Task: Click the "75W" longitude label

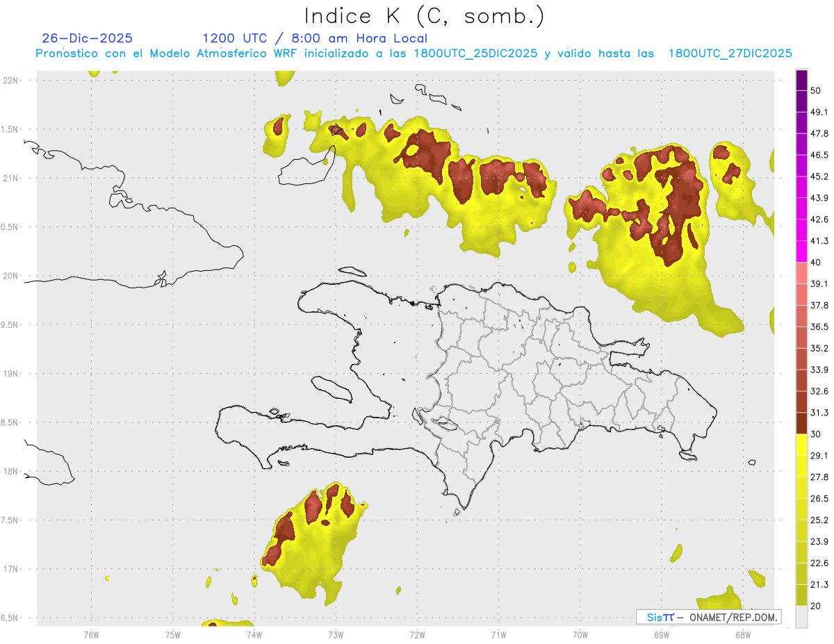Action: point(173,635)
